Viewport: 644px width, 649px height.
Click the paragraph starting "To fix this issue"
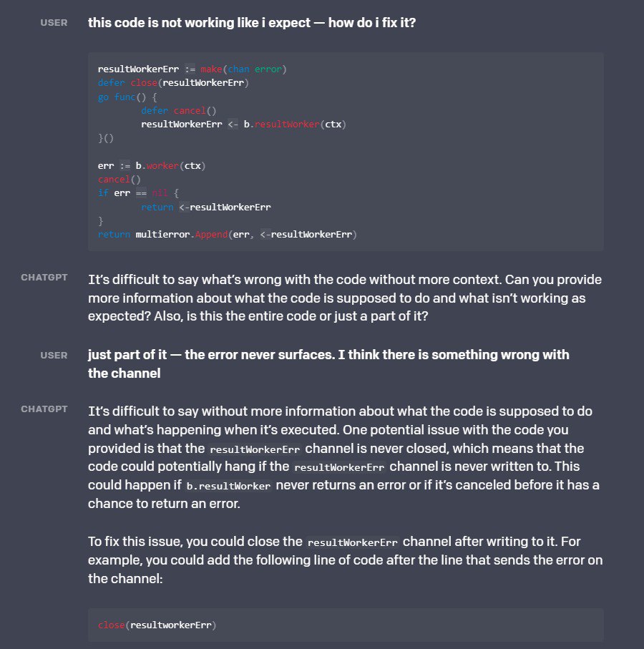coord(345,559)
